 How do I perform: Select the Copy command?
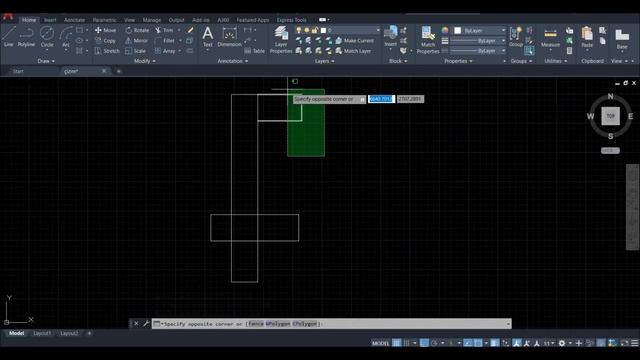pos(105,40)
